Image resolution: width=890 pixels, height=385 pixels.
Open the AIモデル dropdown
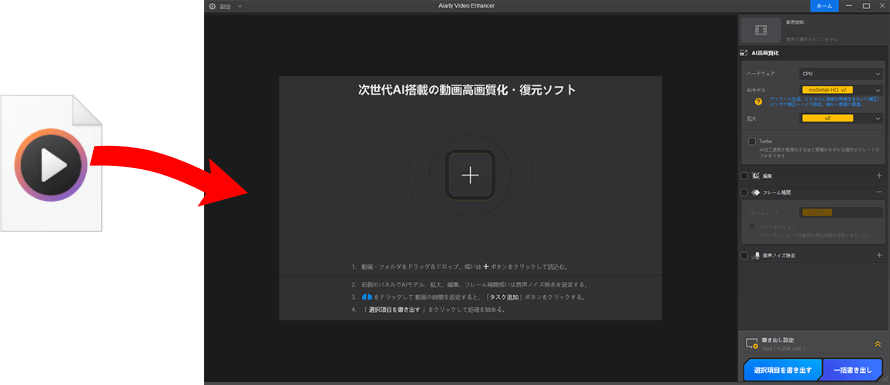click(x=841, y=90)
